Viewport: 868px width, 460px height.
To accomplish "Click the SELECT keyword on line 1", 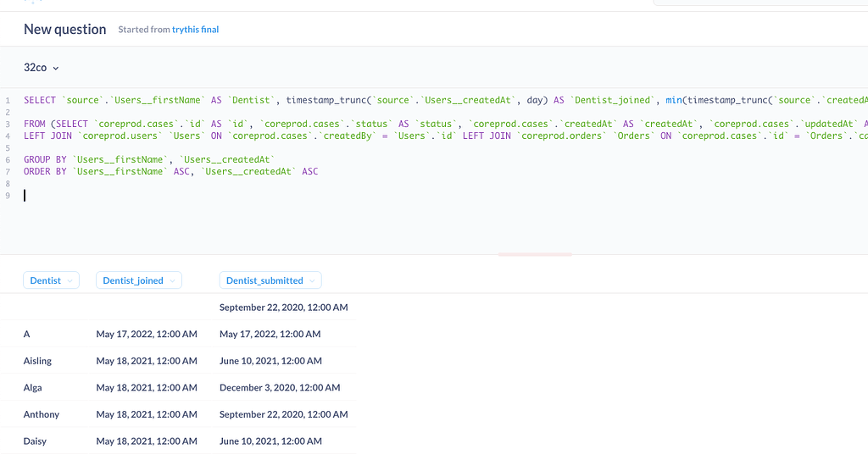I will [40, 100].
